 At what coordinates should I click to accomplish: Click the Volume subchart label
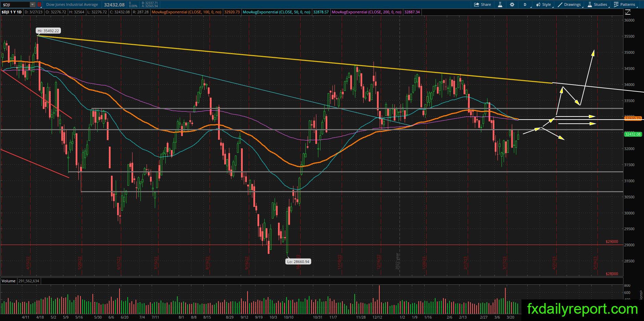[x=9, y=281]
